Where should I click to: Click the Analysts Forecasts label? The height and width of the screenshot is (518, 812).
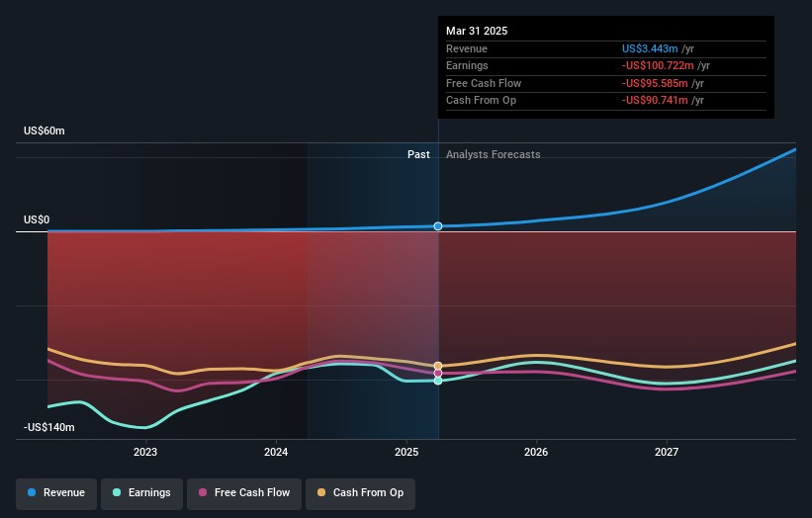click(x=493, y=154)
